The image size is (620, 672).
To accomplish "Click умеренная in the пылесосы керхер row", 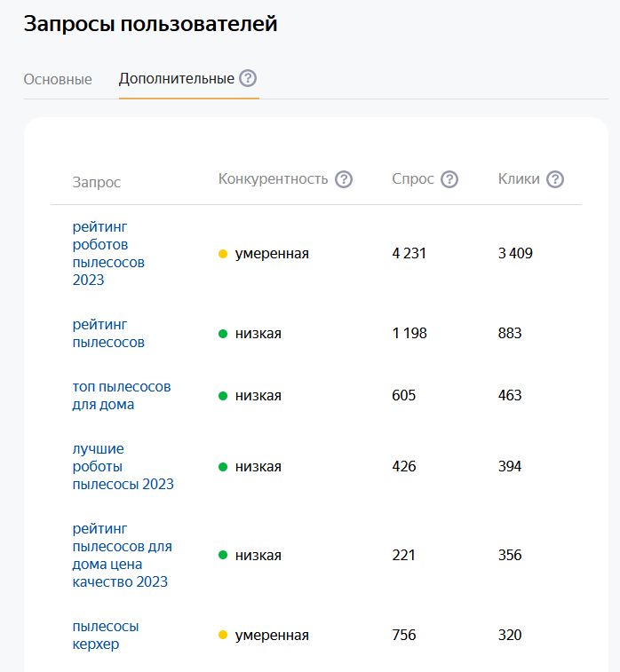I will tap(272, 635).
